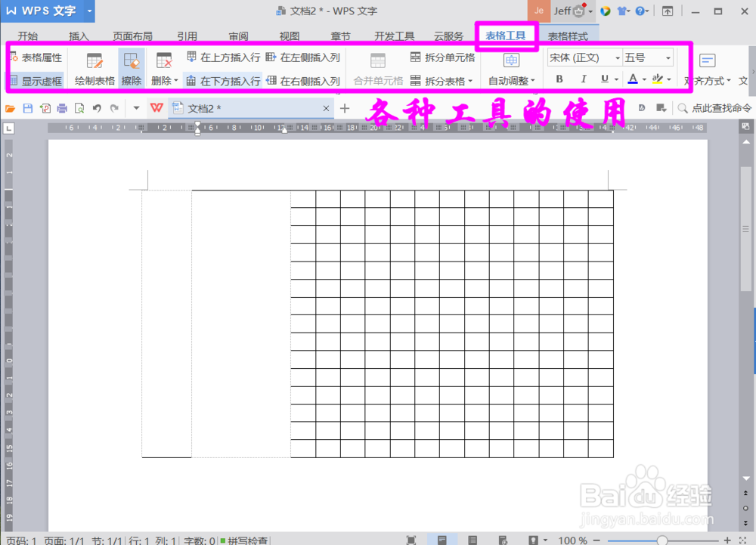Click the Undo arrow icon
This screenshot has width=756, height=545.
(97, 108)
